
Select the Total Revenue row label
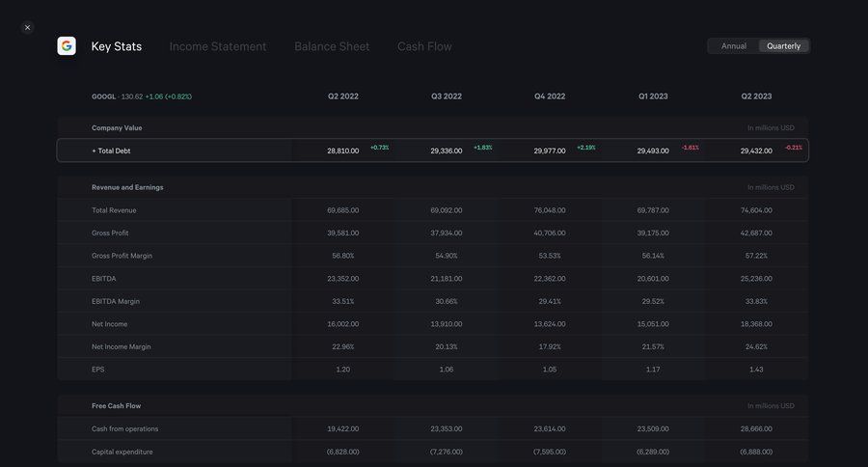114,210
